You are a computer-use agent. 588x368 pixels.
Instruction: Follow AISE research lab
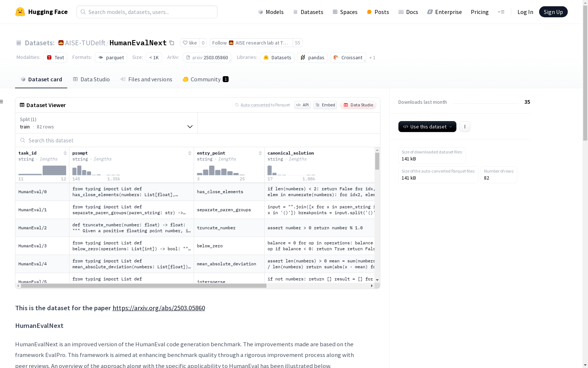click(x=251, y=43)
